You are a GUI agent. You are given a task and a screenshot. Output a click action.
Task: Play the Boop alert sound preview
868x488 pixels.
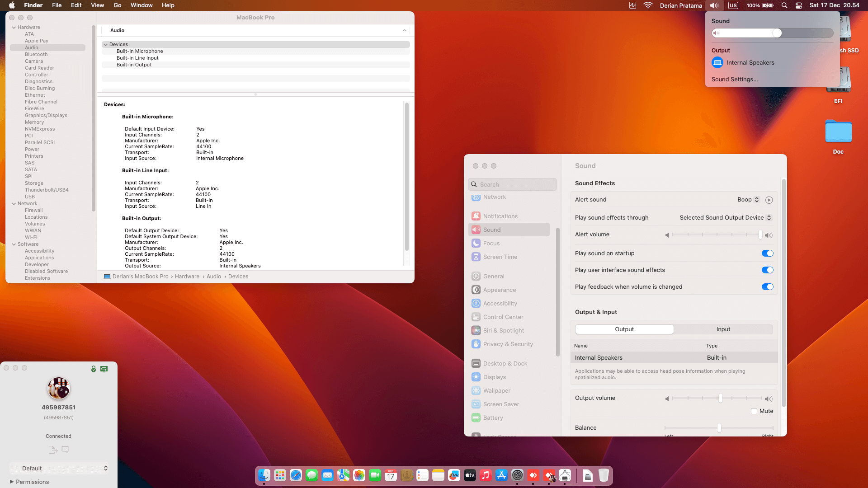(x=769, y=200)
